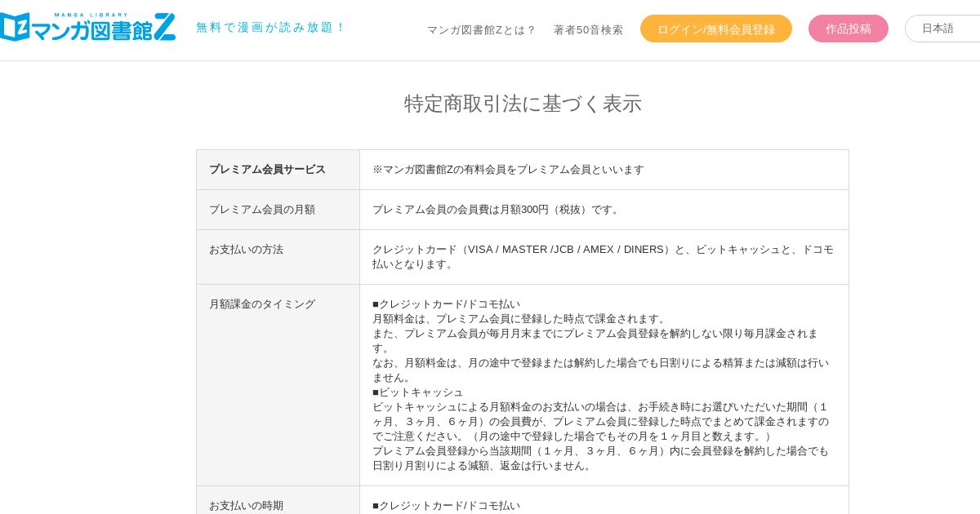This screenshot has height=514, width=980.
Task: Click the マンガ図書館Z logo
Action: (87, 27)
